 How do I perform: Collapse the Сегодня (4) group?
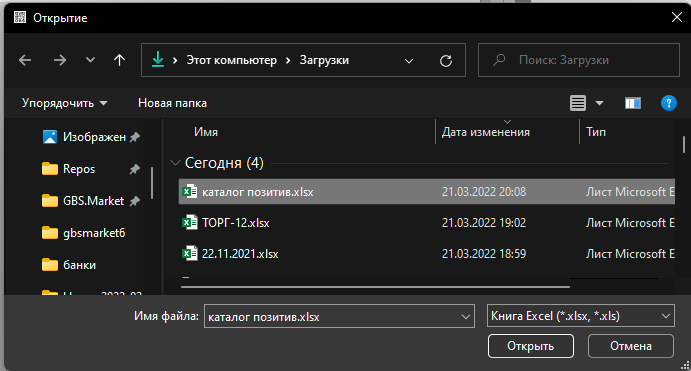[175, 163]
